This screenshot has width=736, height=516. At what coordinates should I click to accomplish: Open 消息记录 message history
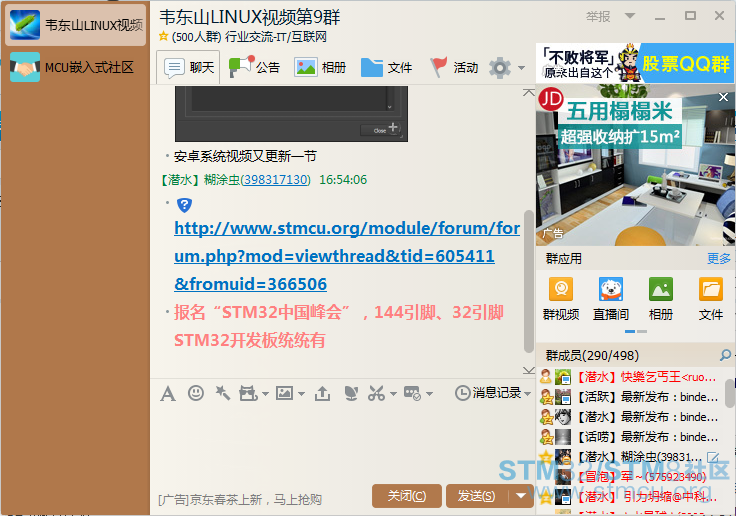click(489, 393)
